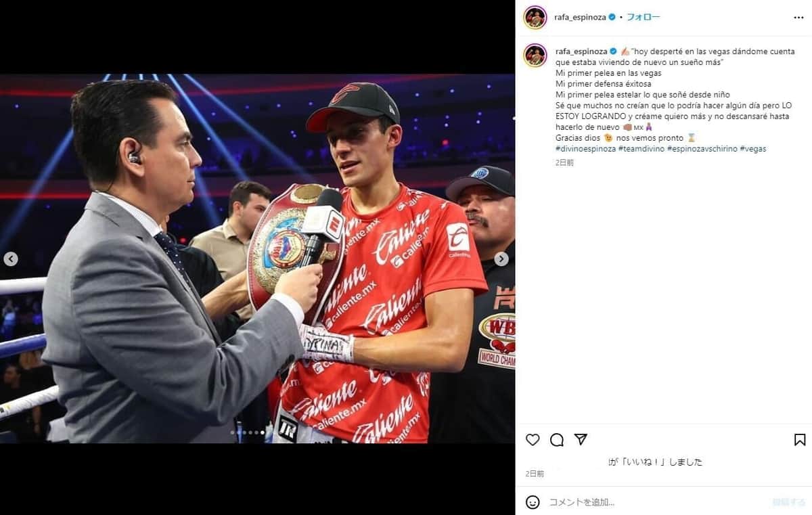The width and height of the screenshot is (812, 515).
Task: Click rafa_espinoza username in caption
Action: coord(581,51)
